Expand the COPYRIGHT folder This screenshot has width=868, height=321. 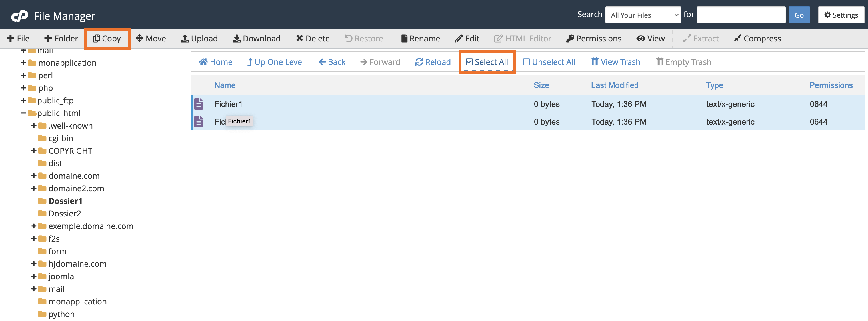tap(34, 151)
